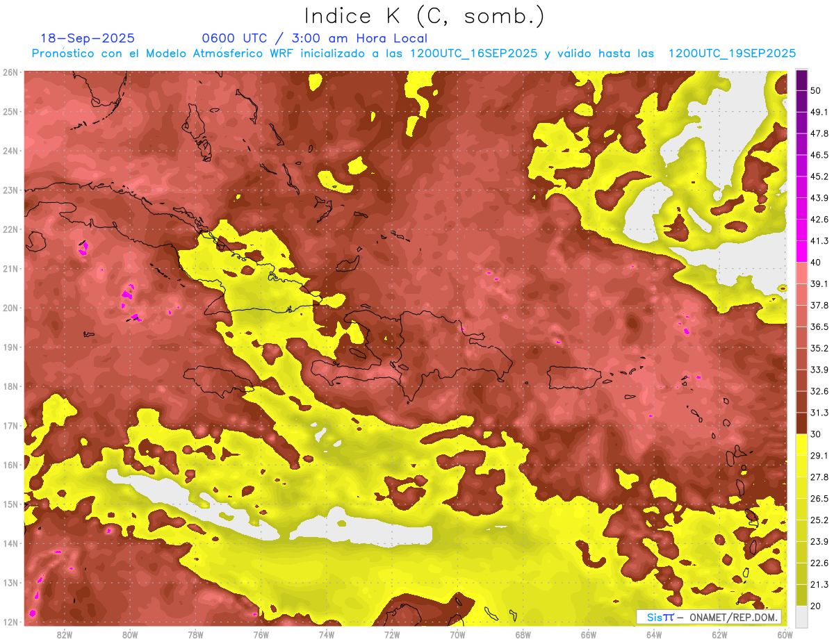This screenshot has height=644, width=834.
Task: Pick the bright yellow swatch between 29.1 and 30
Action: (x=801, y=445)
